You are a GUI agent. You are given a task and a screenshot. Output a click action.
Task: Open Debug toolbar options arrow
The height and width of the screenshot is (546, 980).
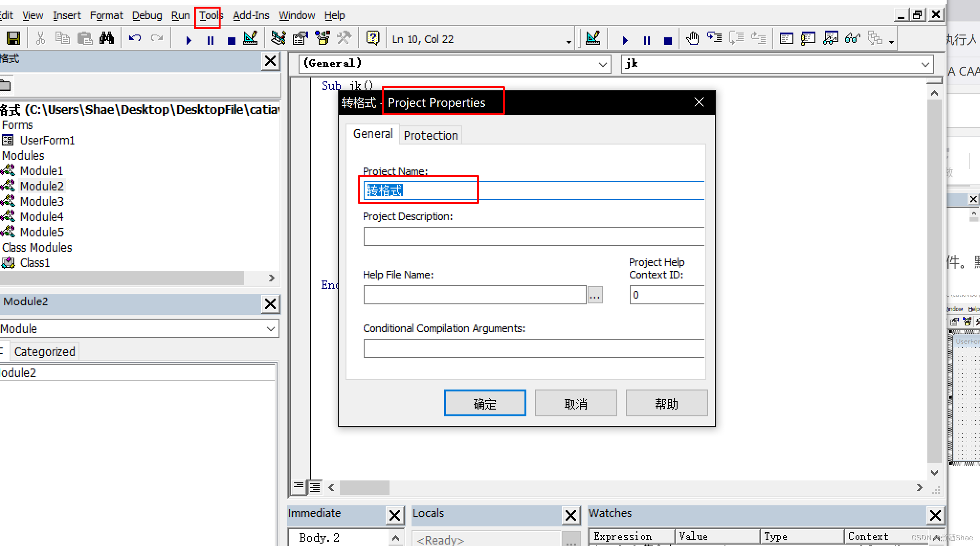tap(891, 42)
